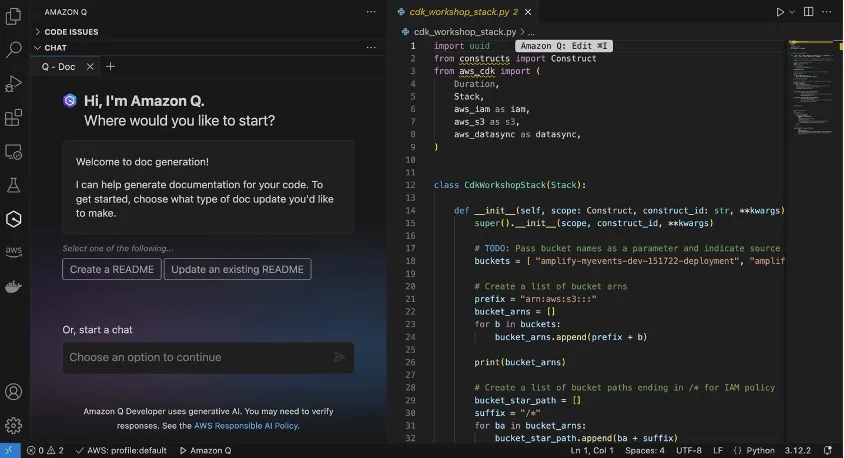
Task: Click line number 12 in gutter
Action: tap(410, 185)
